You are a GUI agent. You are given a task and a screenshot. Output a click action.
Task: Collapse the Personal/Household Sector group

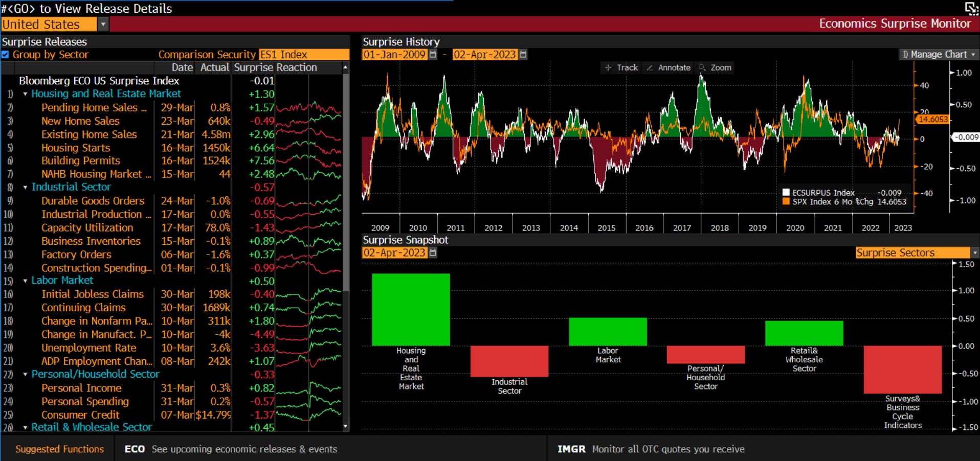pos(25,375)
